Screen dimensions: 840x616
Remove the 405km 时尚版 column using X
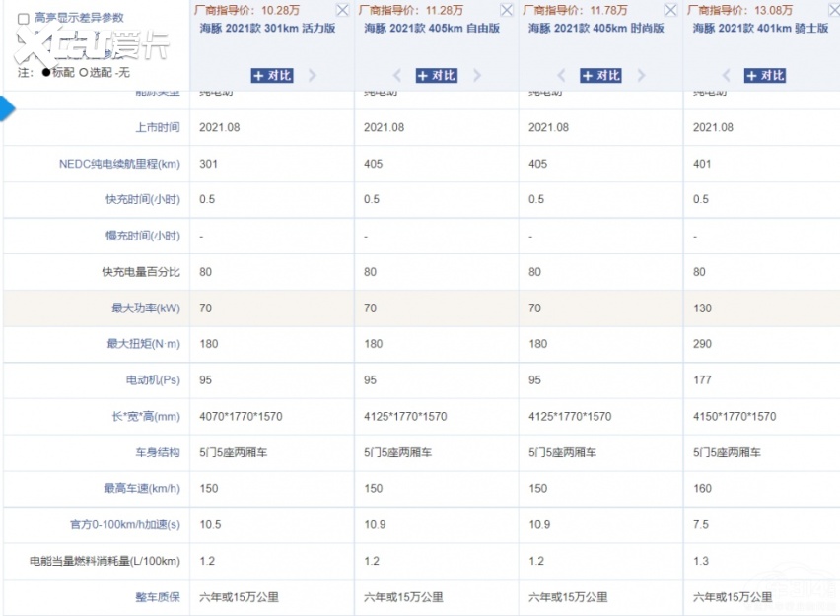671,10
